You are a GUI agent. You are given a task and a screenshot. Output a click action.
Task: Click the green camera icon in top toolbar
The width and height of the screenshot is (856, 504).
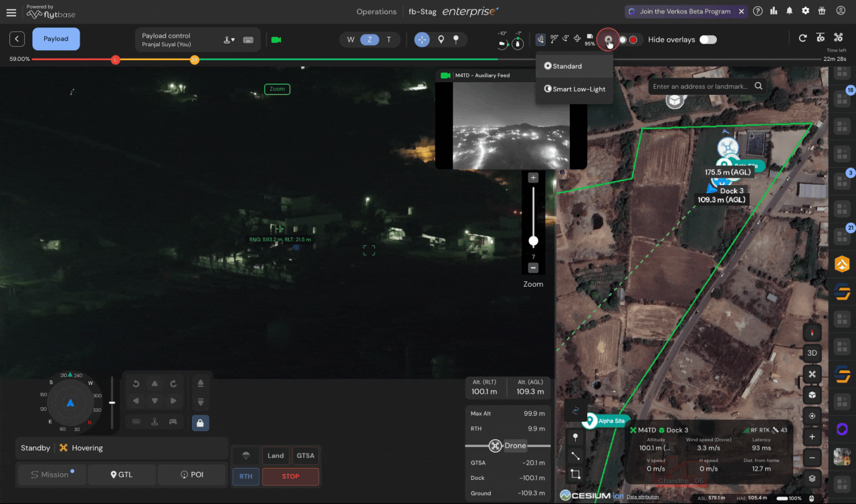[x=276, y=39]
